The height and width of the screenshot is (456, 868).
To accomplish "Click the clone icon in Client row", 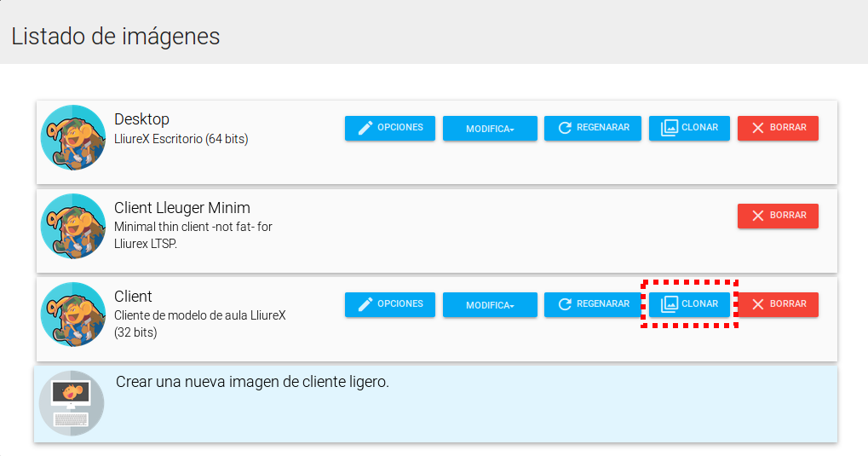I will (670, 304).
